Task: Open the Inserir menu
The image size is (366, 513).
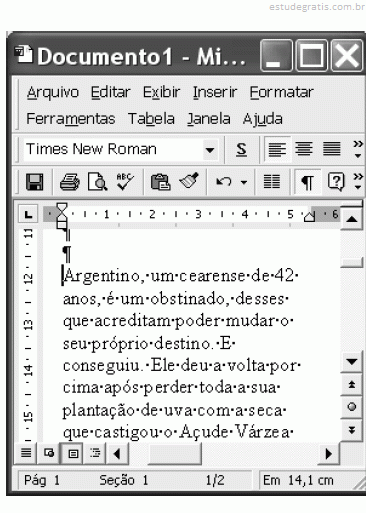Action: click(215, 92)
